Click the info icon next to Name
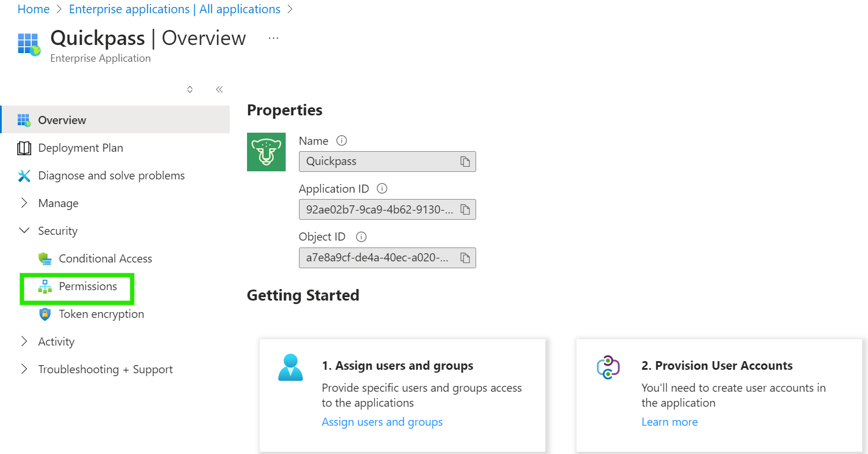 pyautogui.click(x=341, y=141)
